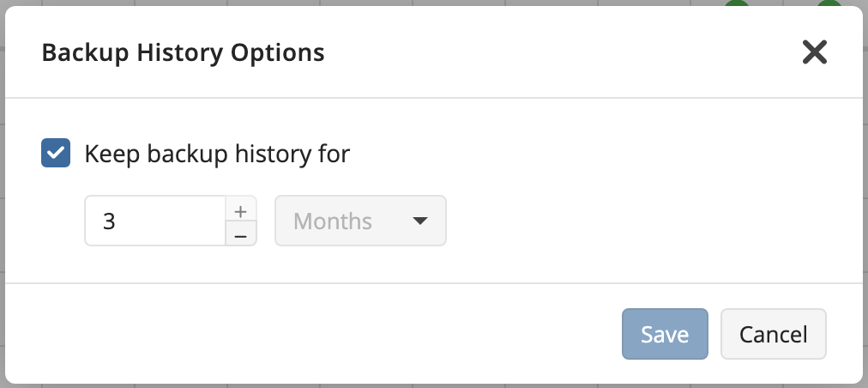868x388 pixels.
Task: Click the value 3 in the spinner
Action: click(x=110, y=221)
